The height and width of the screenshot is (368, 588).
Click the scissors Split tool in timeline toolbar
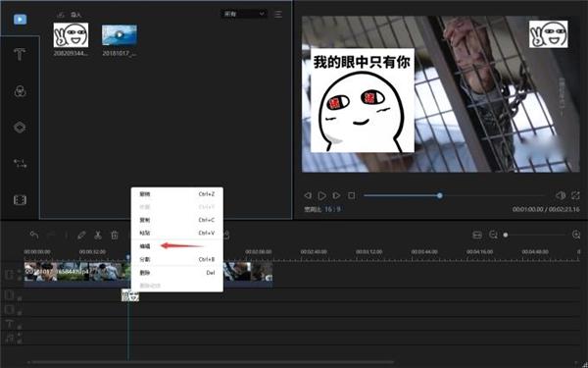(98, 236)
